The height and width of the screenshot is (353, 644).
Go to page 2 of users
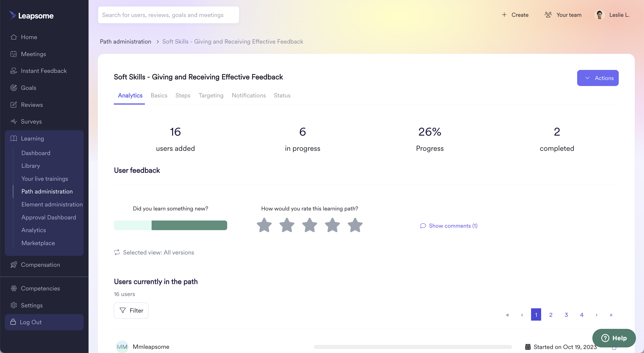click(x=551, y=315)
